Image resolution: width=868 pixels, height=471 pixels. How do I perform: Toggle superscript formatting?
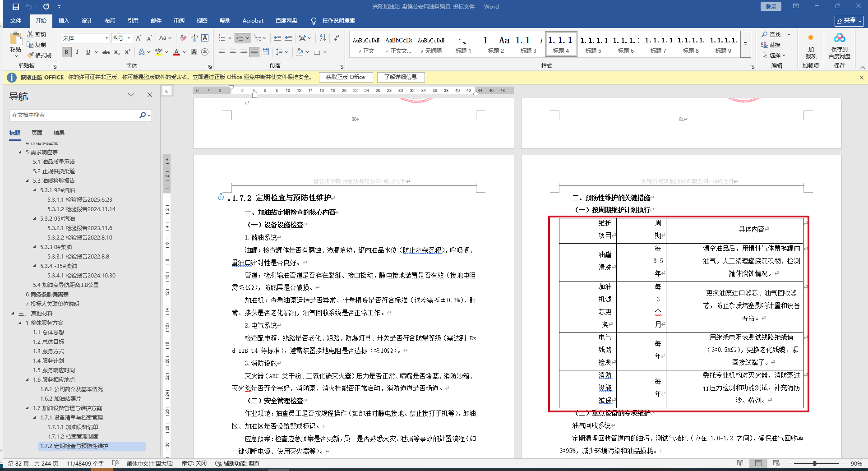tap(128, 52)
